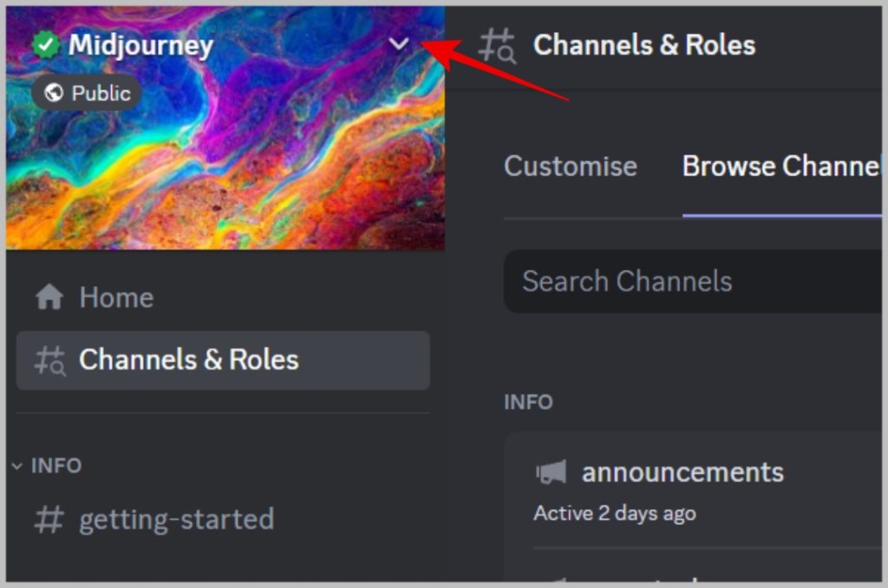This screenshot has height=588, width=888.
Task: Click the colorful server banner image
Action: coord(260,173)
